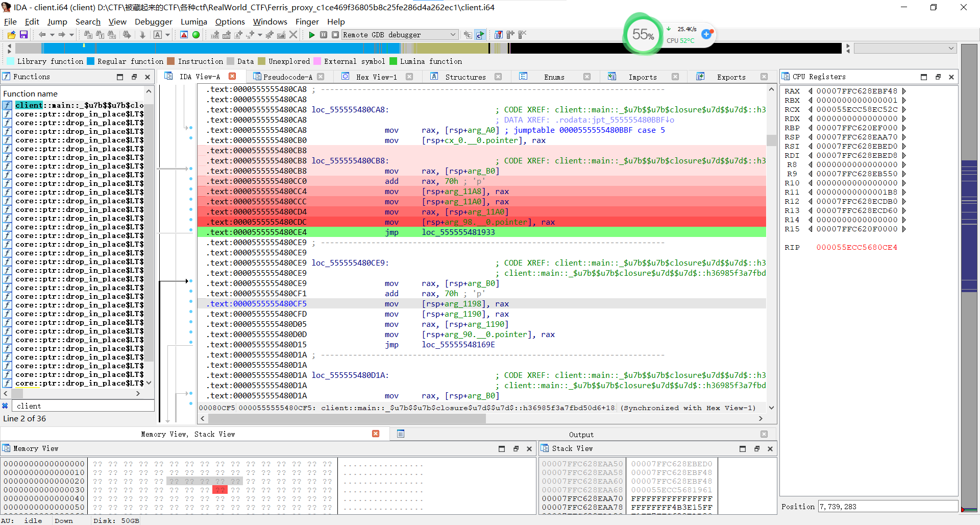
Task: Click the green circle toolbar icon
Action: 196,35
